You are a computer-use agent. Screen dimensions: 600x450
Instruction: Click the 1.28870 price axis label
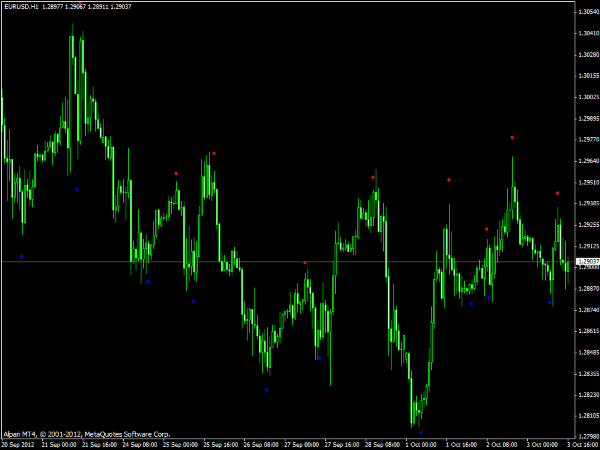point(589,289)
